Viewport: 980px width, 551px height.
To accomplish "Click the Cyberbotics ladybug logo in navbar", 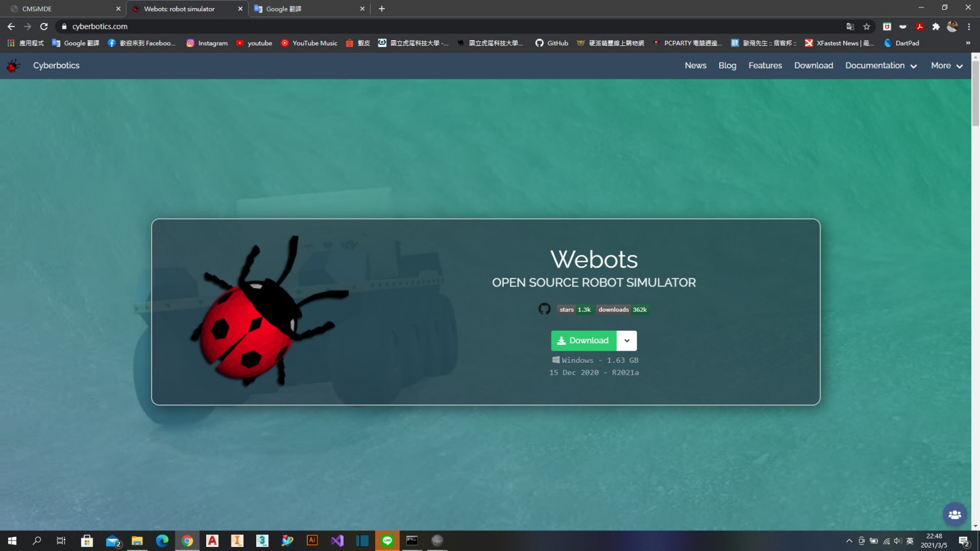I will pyautogui.click(x=13, y=66).
